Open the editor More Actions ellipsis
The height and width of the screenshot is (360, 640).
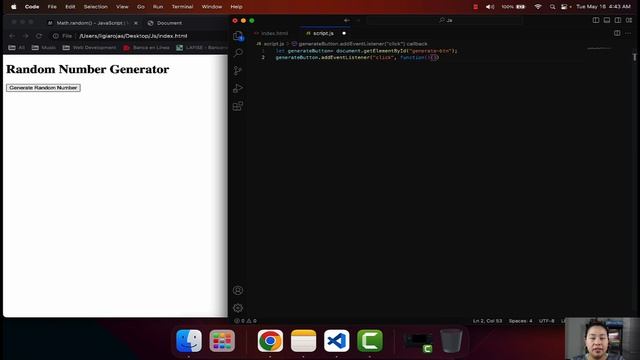(x=628, y=33)
